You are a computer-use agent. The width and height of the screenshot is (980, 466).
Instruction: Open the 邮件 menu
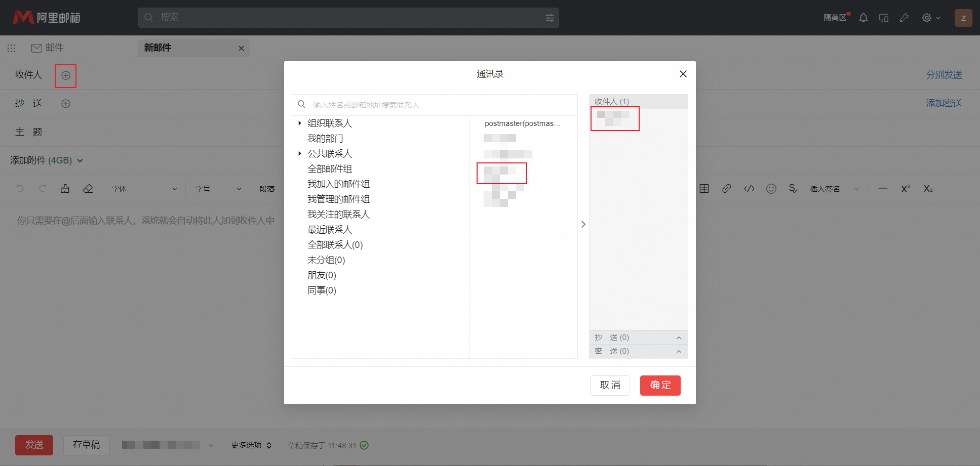pos(48,48)
